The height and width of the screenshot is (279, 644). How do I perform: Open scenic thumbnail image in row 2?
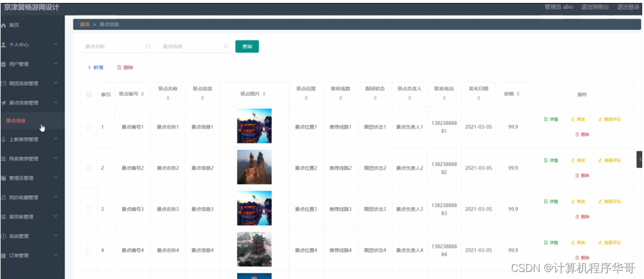click(254, 167)
